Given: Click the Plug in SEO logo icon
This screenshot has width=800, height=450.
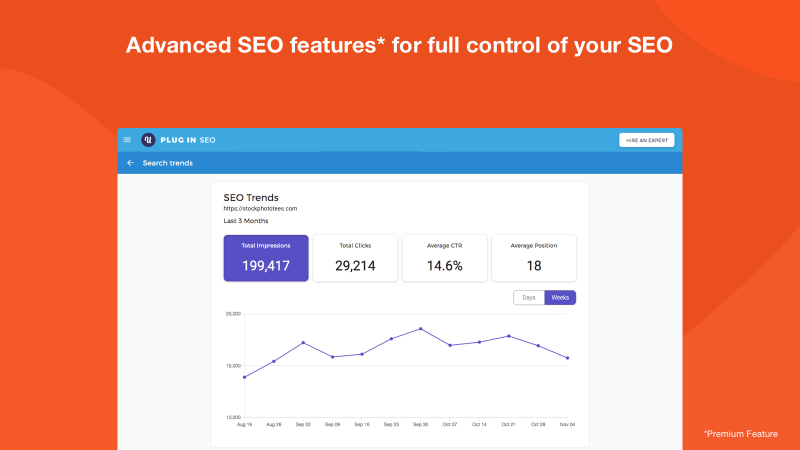Looking at the screenshot, I should [x=148, y=140].
